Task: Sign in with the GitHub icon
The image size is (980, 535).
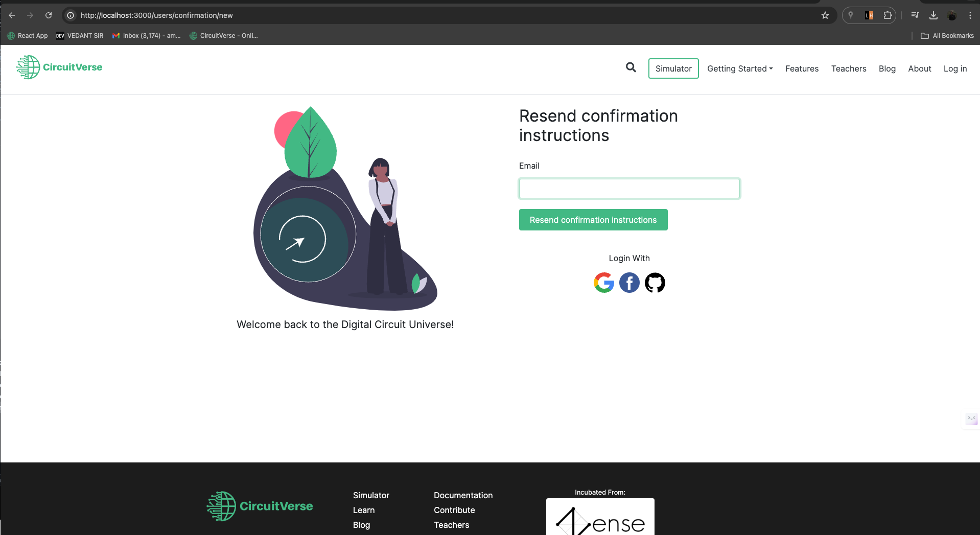Action: [655, 283]
